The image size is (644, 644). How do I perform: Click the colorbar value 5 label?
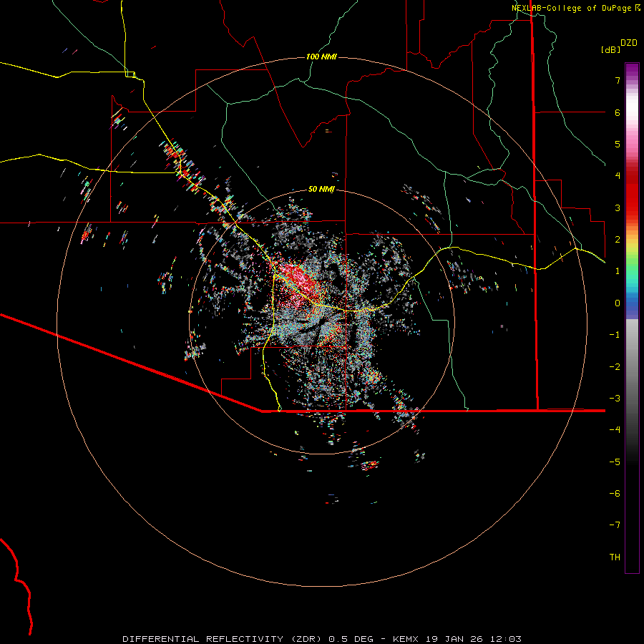[618, 144]
